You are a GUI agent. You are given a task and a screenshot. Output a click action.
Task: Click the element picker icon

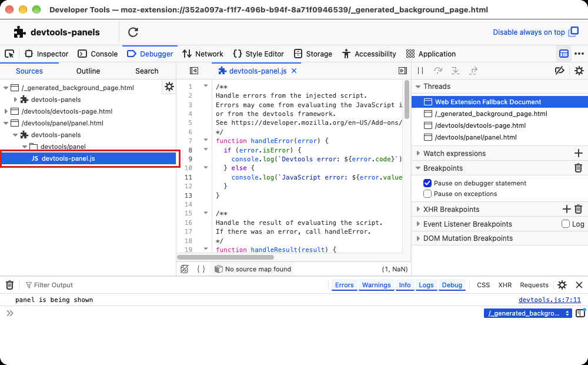click(9, 54)
